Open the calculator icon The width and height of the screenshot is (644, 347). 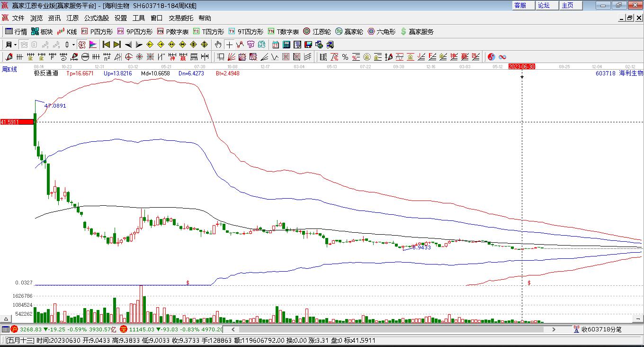(286, 45)
